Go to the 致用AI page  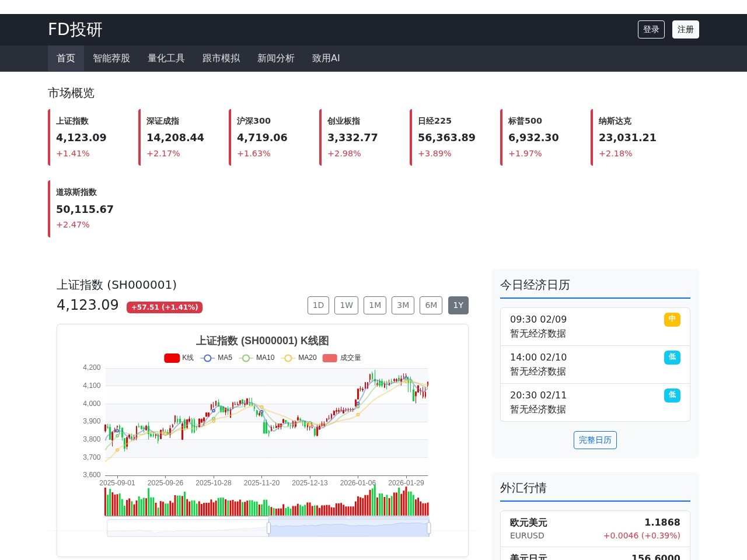[326, 58]
